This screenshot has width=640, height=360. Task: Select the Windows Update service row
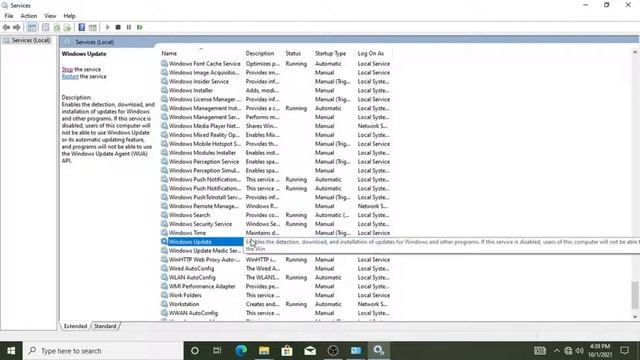pyautogui.click(x=202, y=242)
